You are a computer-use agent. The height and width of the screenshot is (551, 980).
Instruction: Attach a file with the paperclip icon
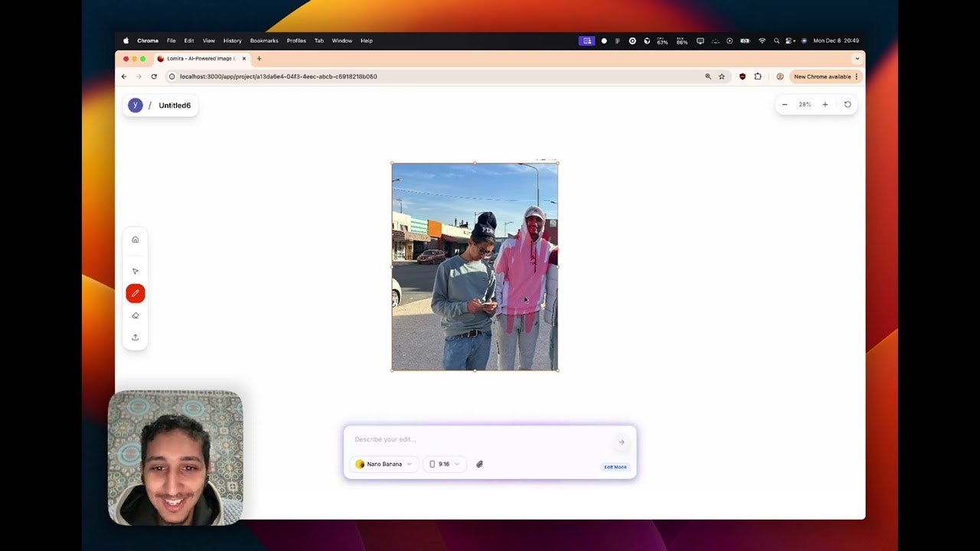coord(479,464)
